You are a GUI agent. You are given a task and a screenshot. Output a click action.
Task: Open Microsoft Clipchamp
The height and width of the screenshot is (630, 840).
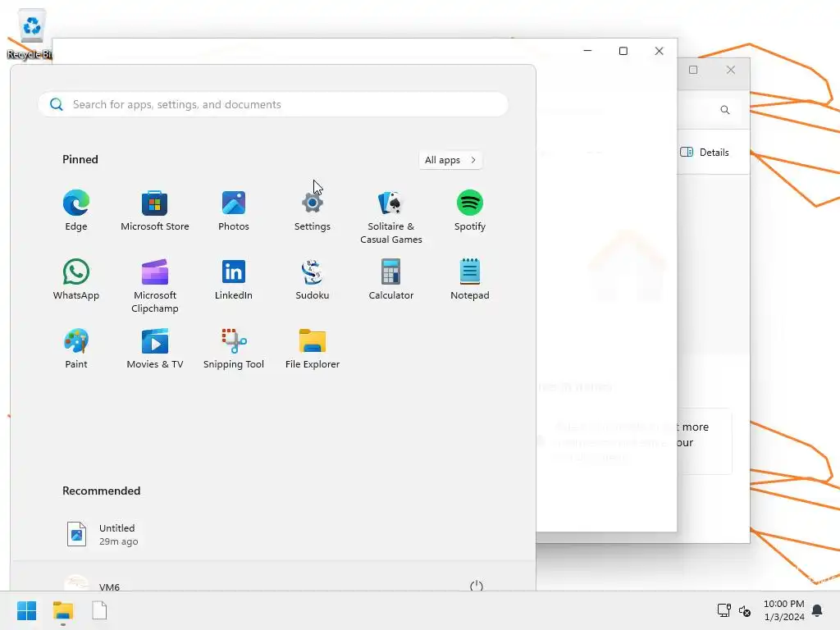[155, 285]
